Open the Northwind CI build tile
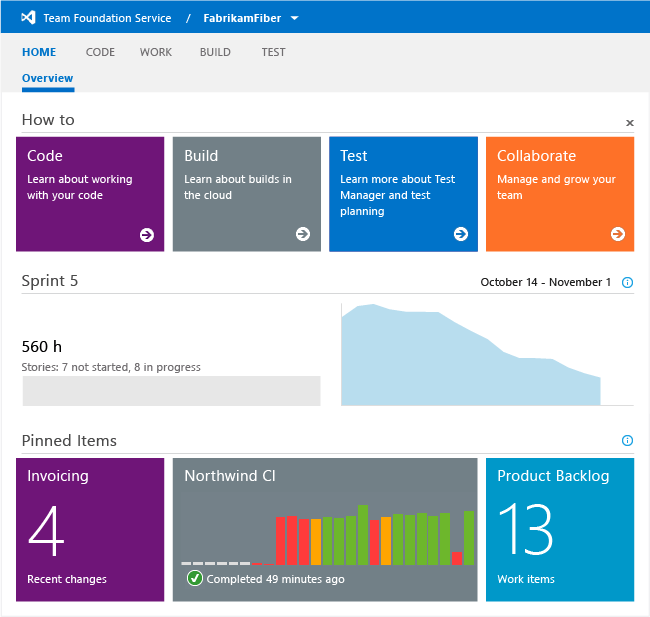Screen dimensions: 650x617 (x=325, y=530)
